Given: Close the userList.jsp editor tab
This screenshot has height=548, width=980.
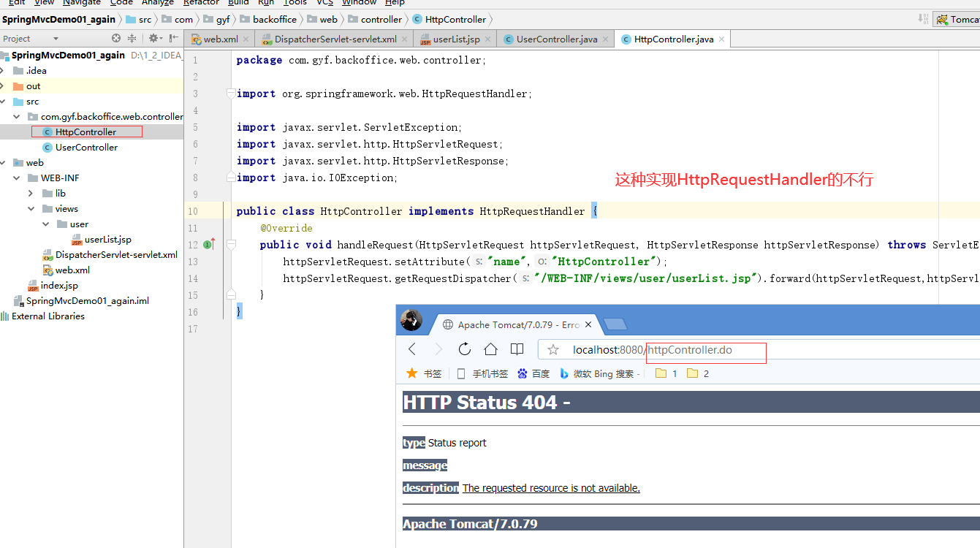Looking at the screenshot, I should click(487, 39).
